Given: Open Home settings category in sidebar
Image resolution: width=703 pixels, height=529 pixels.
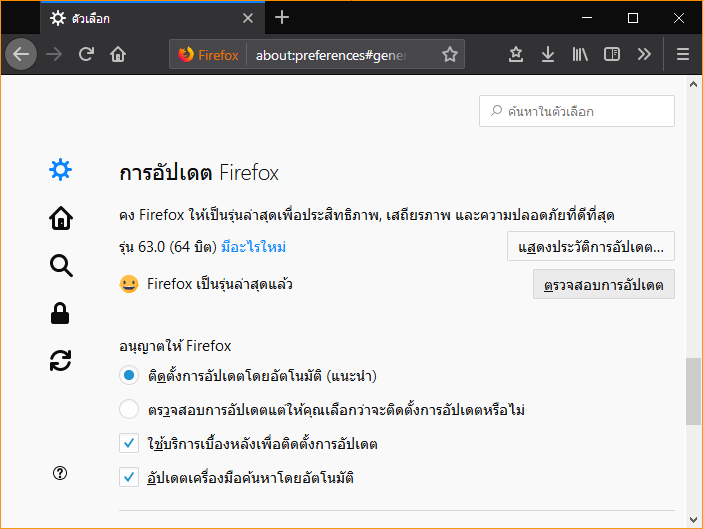Looking at the screenshot, I should tap(61, 218).
